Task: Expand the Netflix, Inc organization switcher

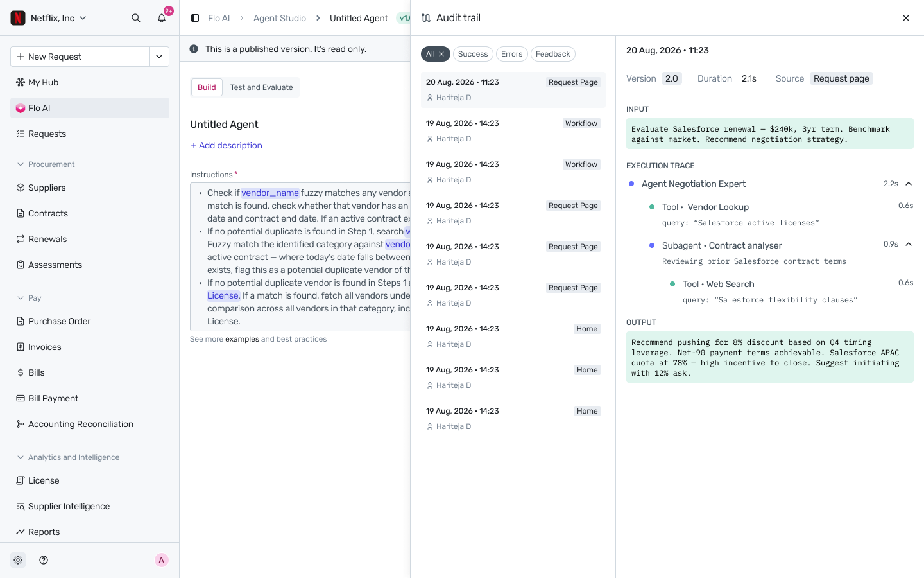Action: pyautogui.click(x=49, y=18)
